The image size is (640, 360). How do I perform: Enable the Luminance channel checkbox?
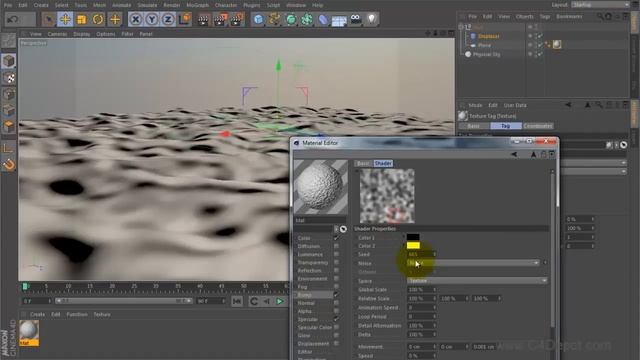point(336,254)
